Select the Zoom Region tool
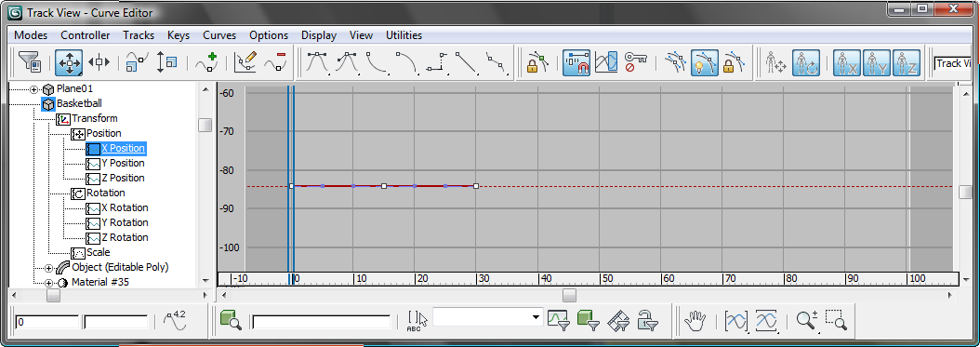Screen dimensions: 980x347 click(x=836, y=321)
